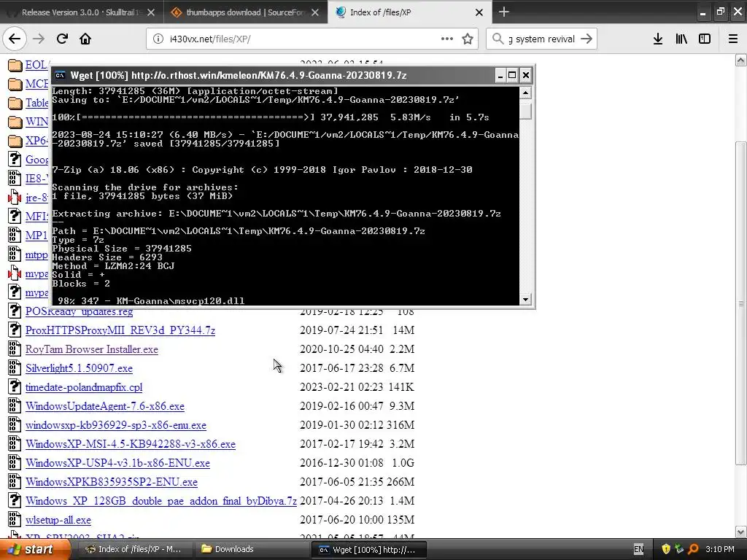Screen dimensions: 747x560
Task: Click the orange magnifier tray icon
Action: [x=693, y=550]
